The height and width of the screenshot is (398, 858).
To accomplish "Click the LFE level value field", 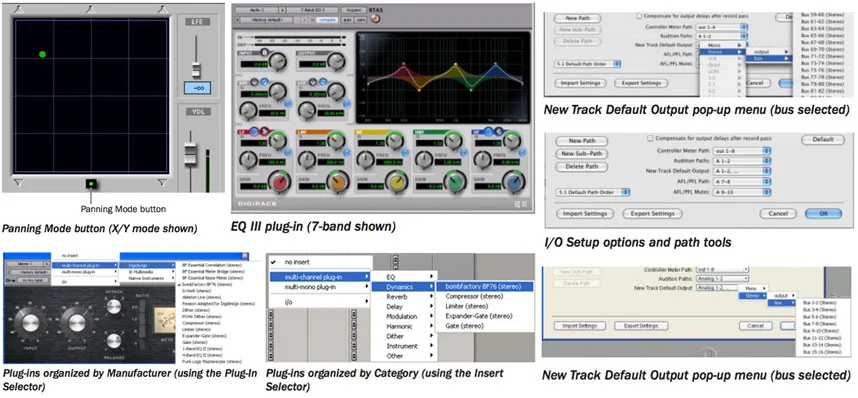I will coord(197,87).
